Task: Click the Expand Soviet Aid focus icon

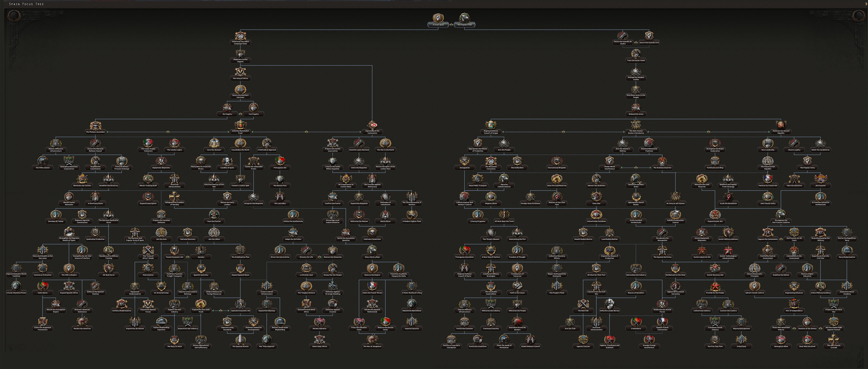Action: click(x=715, y=215)
